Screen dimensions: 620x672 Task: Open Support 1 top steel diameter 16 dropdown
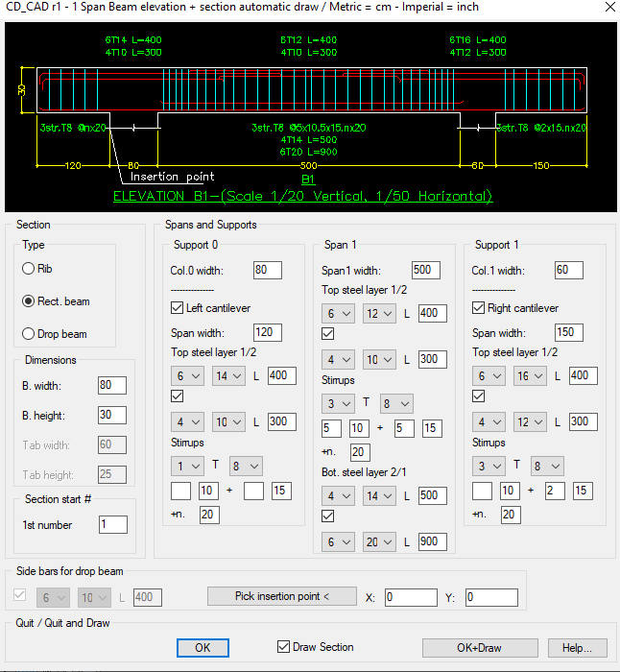pyautogui.click(x=532, y=374)
